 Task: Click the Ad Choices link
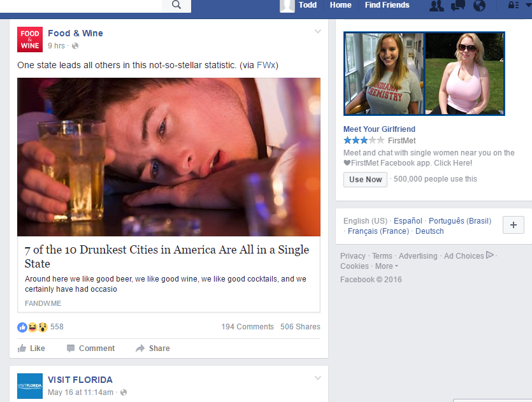[464, 256]
